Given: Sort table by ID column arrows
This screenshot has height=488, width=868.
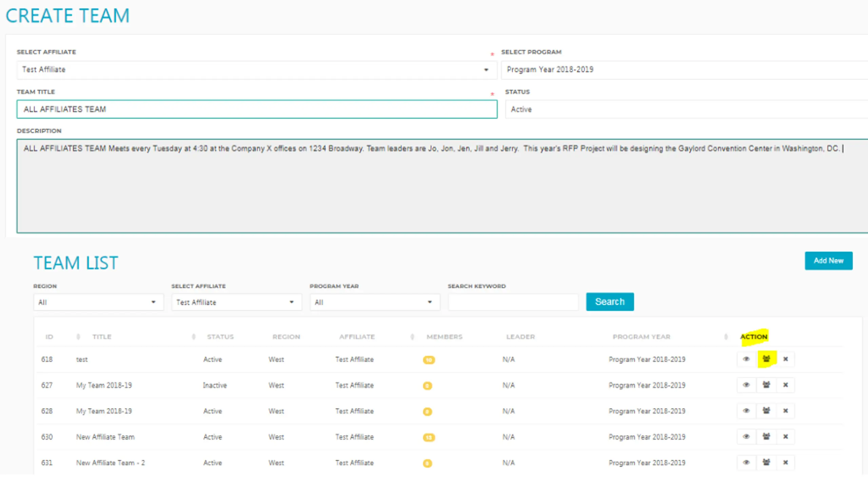Looking at the screenshot, I should click(78, 337).
